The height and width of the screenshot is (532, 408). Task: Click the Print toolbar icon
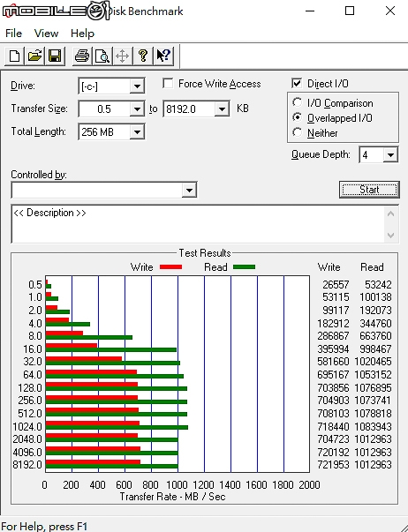pyautogui.click(x=82, y=56)
